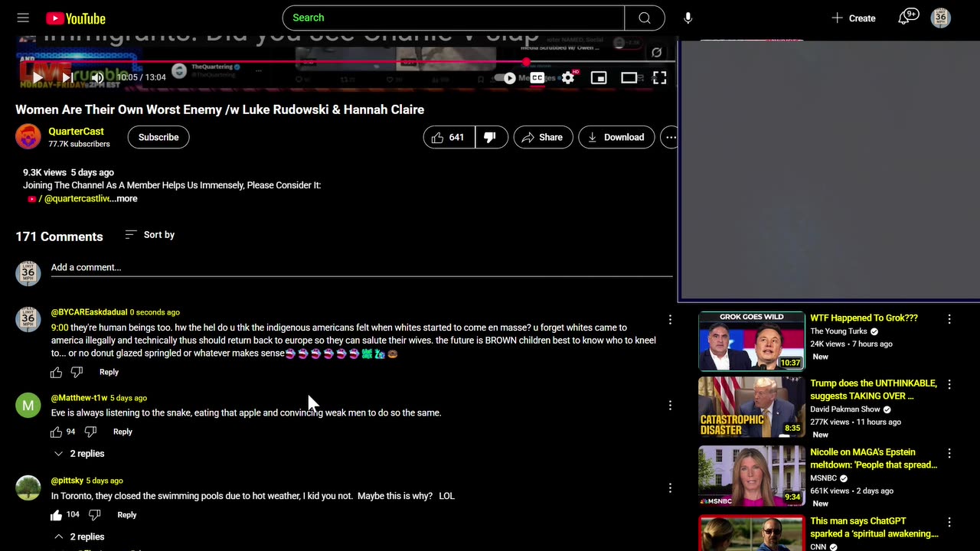This screenshot has height=551, width=980.
Task: Switch to miniplayer mode
Action: 599,77
